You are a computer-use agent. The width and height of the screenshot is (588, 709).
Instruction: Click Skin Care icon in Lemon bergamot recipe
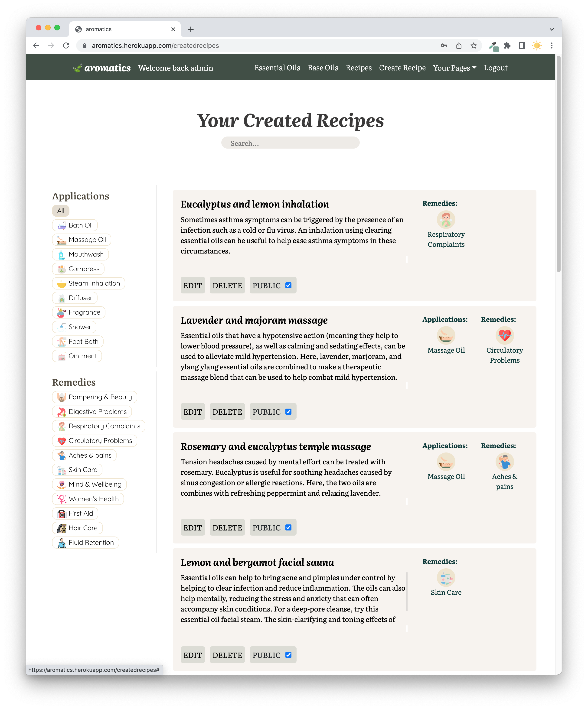tap(446, 578)
